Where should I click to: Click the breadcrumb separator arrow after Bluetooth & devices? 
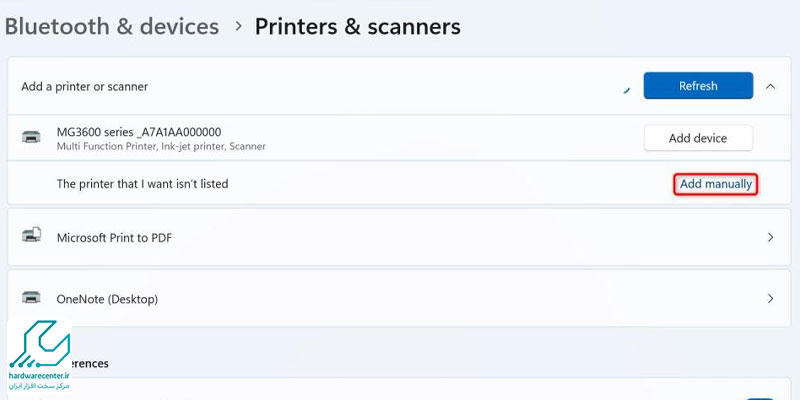(238, 27)
